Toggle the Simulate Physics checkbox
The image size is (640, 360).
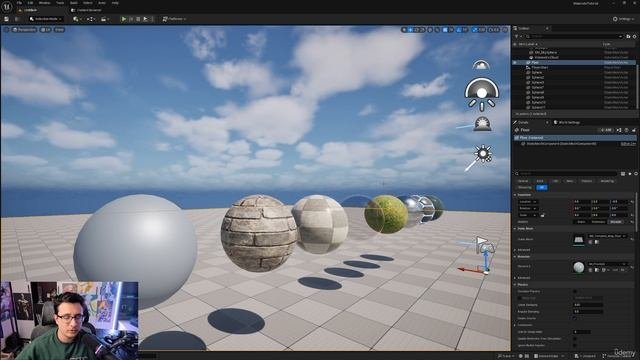pyautogui.click(x=576, y=291)
